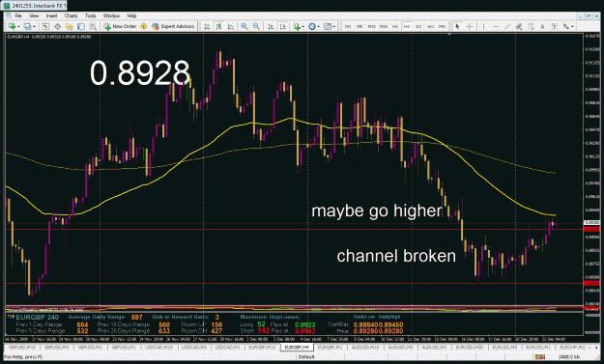Screen dimensions: 604x364
Task: Select the Crosshair tool
Action: [469, 26]
